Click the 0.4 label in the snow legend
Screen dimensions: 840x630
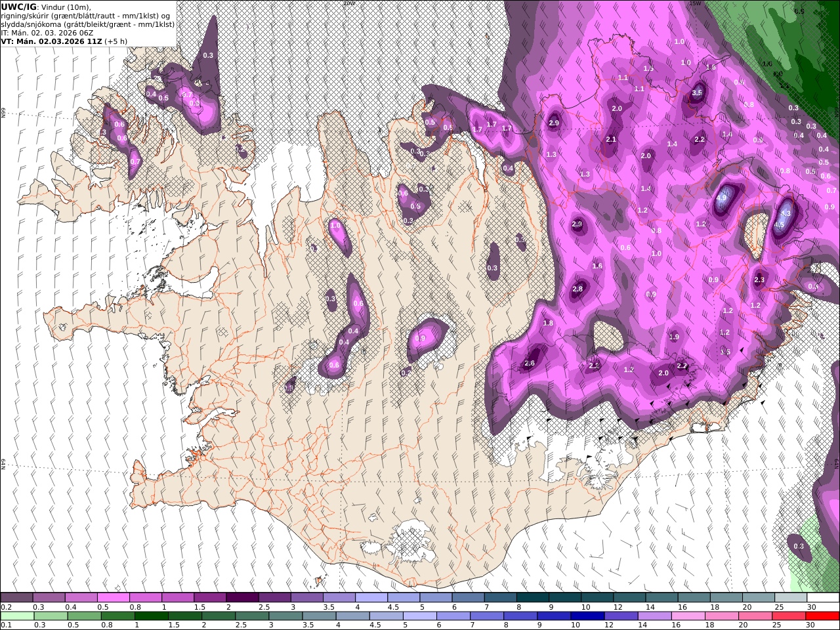click(71, 607)
